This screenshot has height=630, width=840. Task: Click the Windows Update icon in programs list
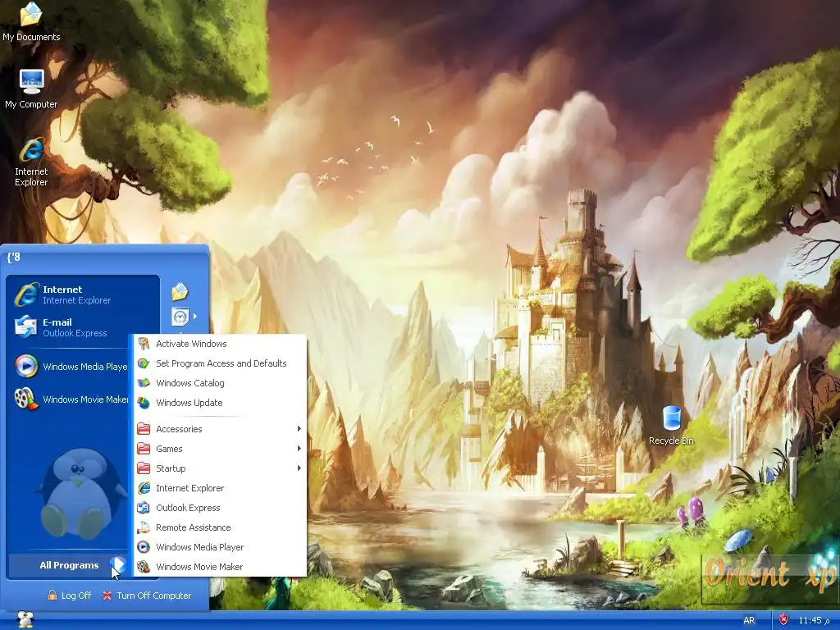(144, 403)
